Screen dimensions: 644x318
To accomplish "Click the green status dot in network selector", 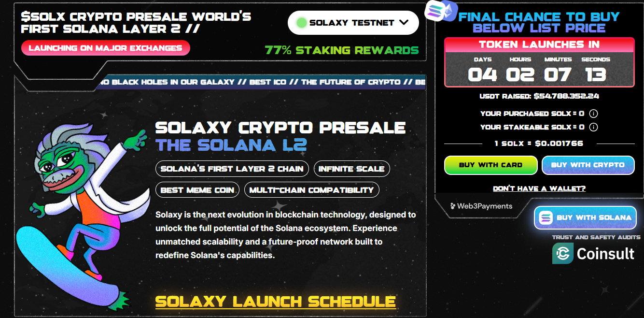I will pos(302,22).
